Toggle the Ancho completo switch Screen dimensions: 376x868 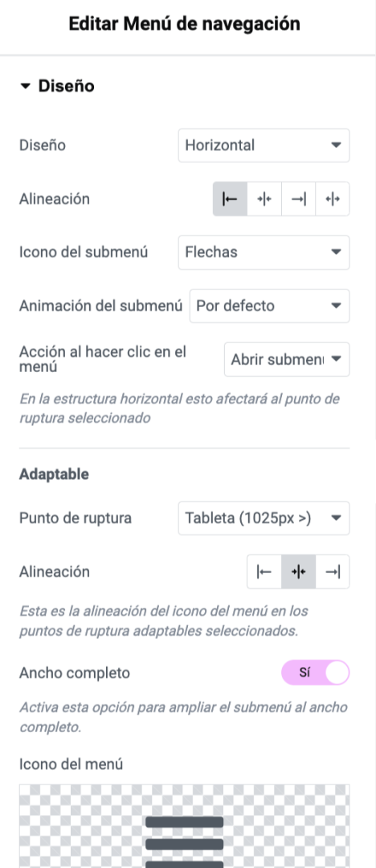pos(316,674)
